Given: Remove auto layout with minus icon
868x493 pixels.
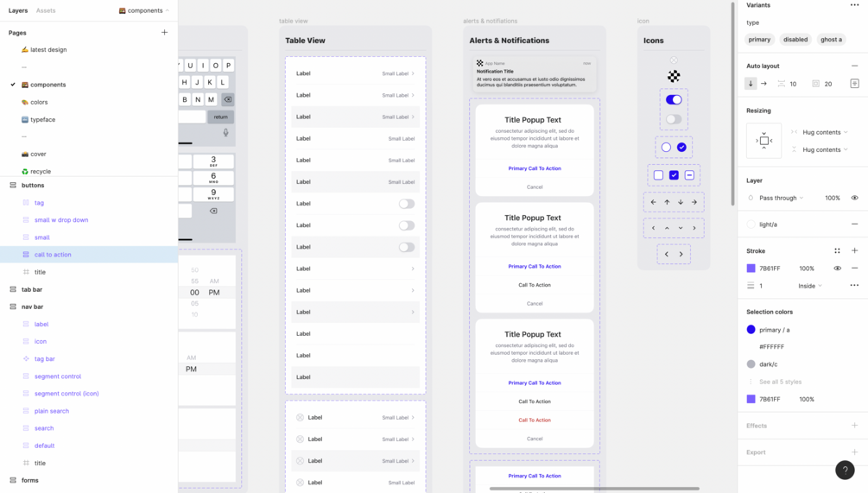Looking at the screenshot, I should tap(854, 66).
